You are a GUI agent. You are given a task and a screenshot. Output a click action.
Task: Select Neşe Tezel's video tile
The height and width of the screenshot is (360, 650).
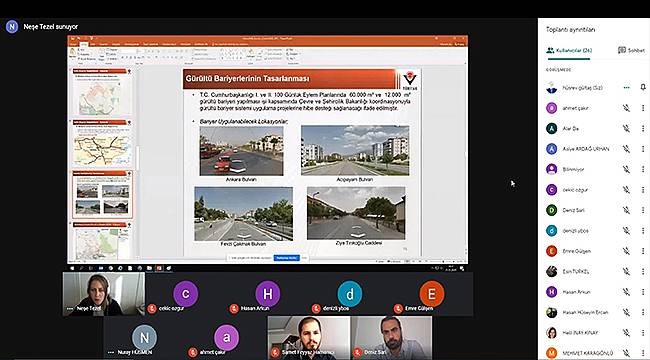tap(104, 294)
